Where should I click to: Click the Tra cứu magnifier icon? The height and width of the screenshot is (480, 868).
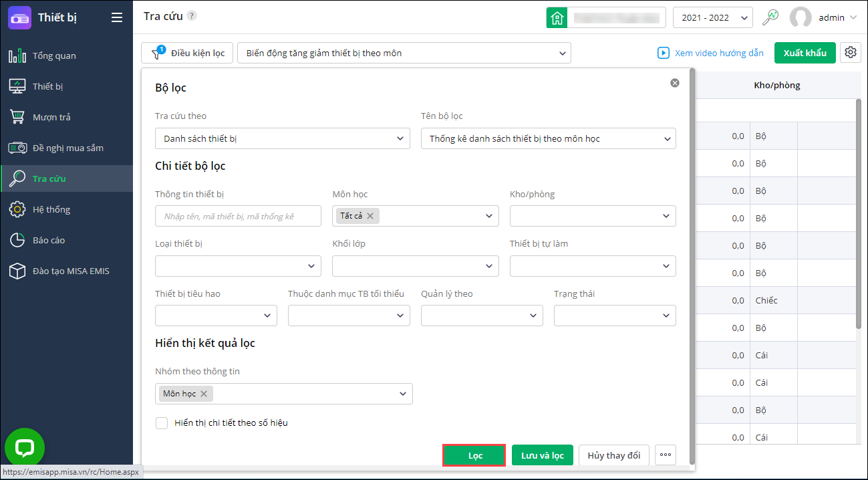tap(17, 178)
